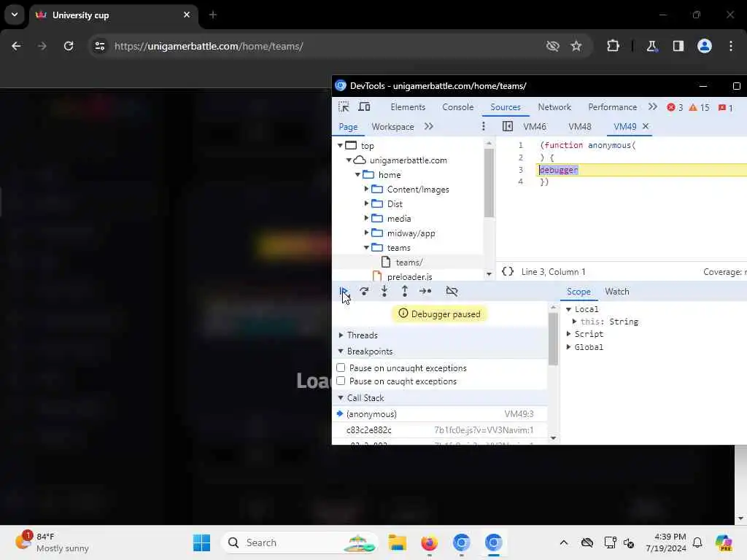Open the errors count badge showing 3
The image size is (747, 560).
click(x=675, y=107)
